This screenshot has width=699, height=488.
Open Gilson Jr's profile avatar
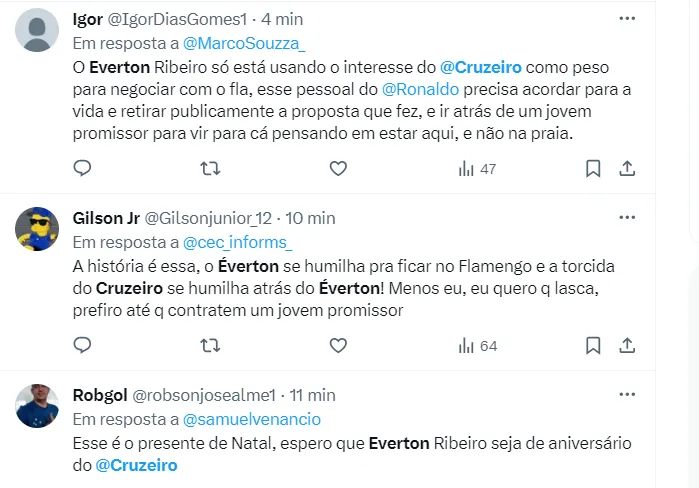click(37, 229)
